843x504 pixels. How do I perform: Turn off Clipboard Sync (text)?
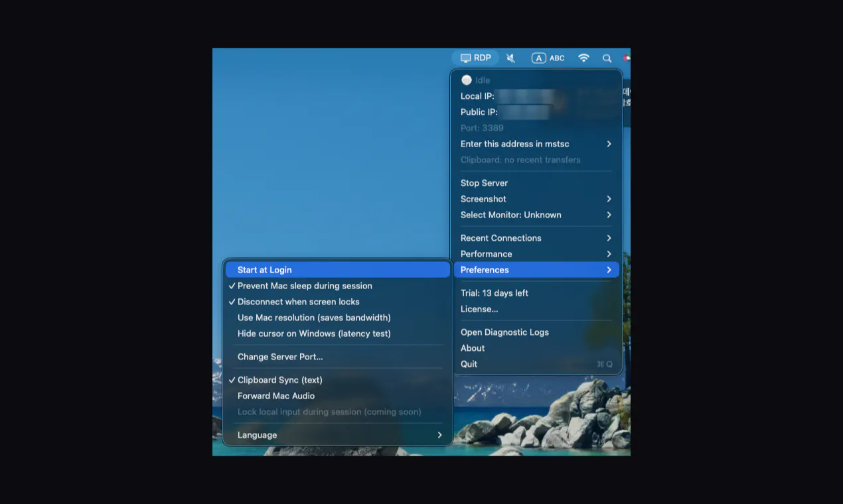(x=338, y=380)
